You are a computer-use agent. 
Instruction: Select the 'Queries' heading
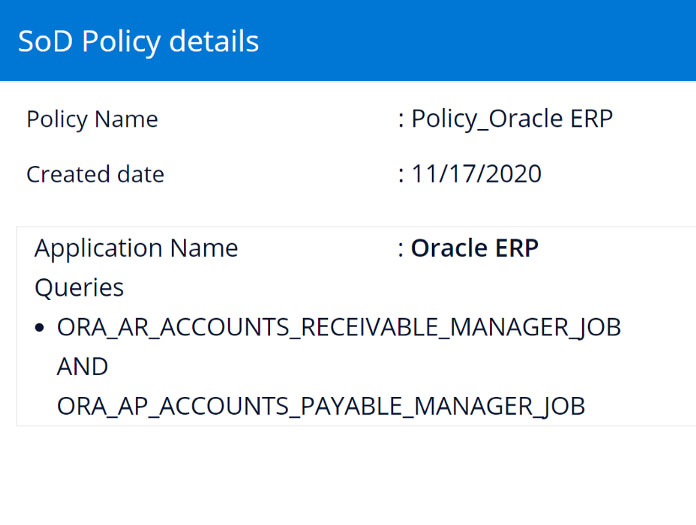pyautogui.click(x=79, y=288)
